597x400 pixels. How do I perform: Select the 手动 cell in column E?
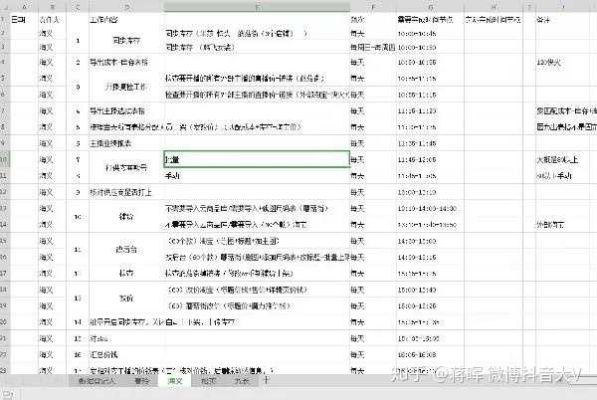click(257, 176)
